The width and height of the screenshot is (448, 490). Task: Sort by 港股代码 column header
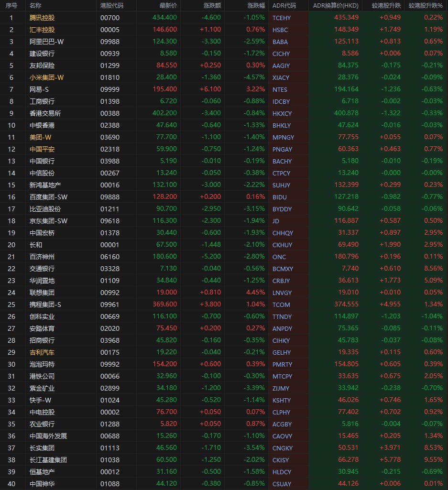tap(112, 6)
